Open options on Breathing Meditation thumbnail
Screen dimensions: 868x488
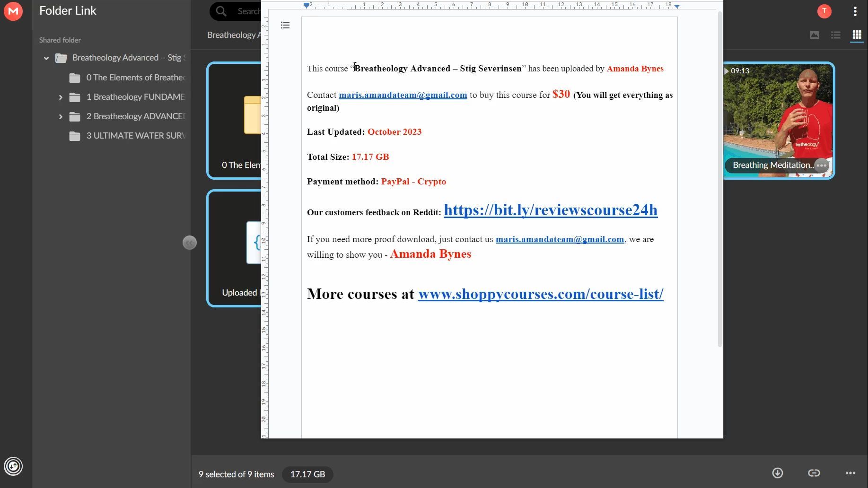tap(822, 166)
